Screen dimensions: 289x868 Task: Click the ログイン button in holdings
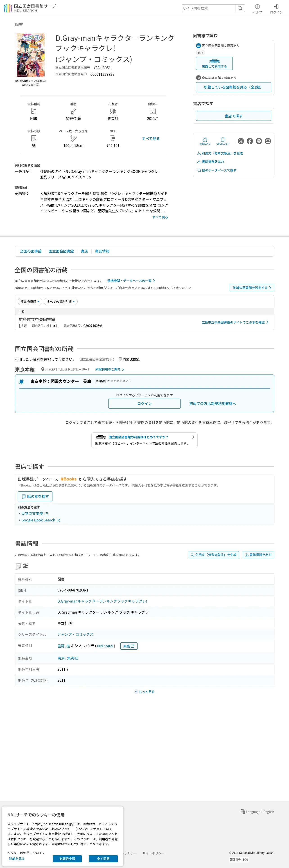[144, 404]
